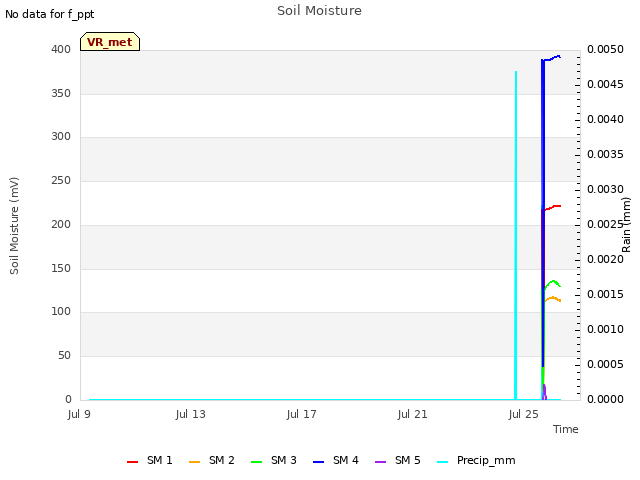Click the Jul 13 tick label

pos(191,414)
